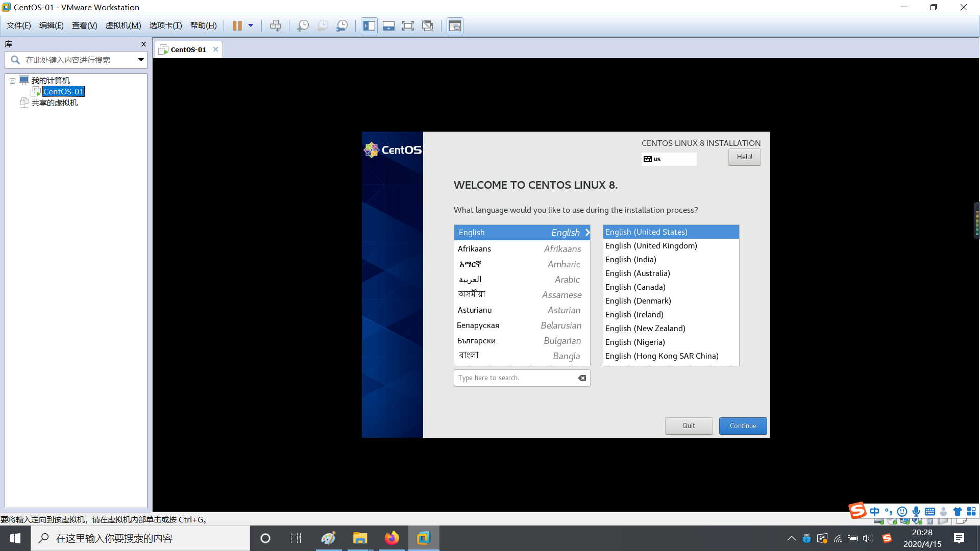The height and width of the screenshot is (551, 980).
Task: Open the 编辑(E) menu
Action: 52,26
